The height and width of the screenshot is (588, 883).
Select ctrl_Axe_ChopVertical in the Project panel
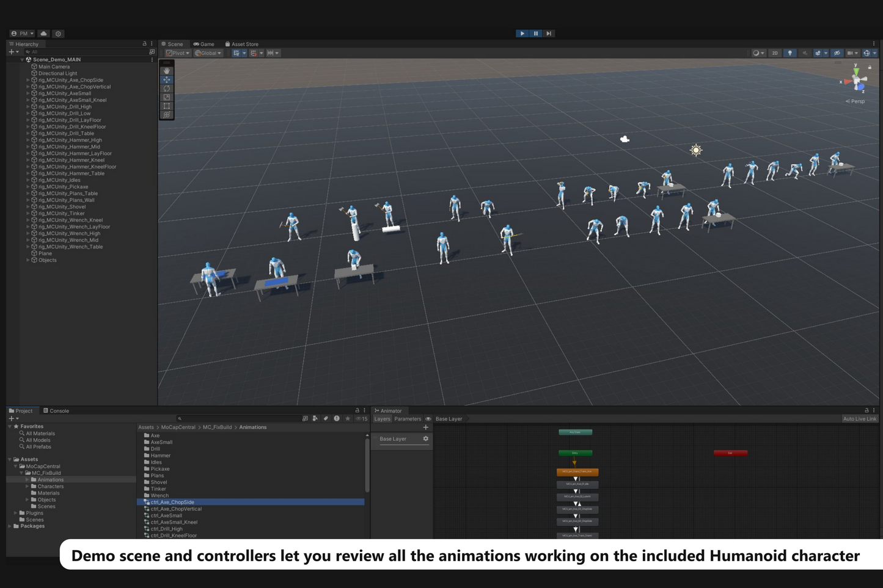[x=175, y=508]
